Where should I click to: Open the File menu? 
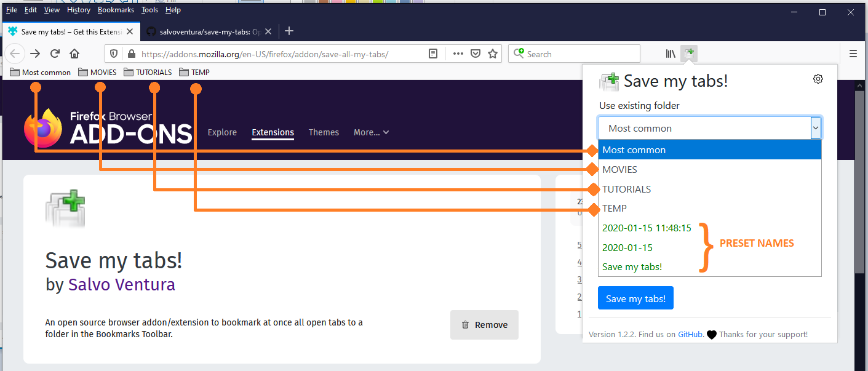pos(12,10)
